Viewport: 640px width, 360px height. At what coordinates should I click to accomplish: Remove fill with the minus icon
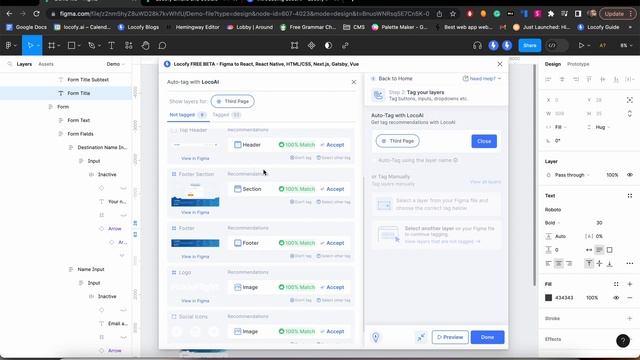(630, 298)
